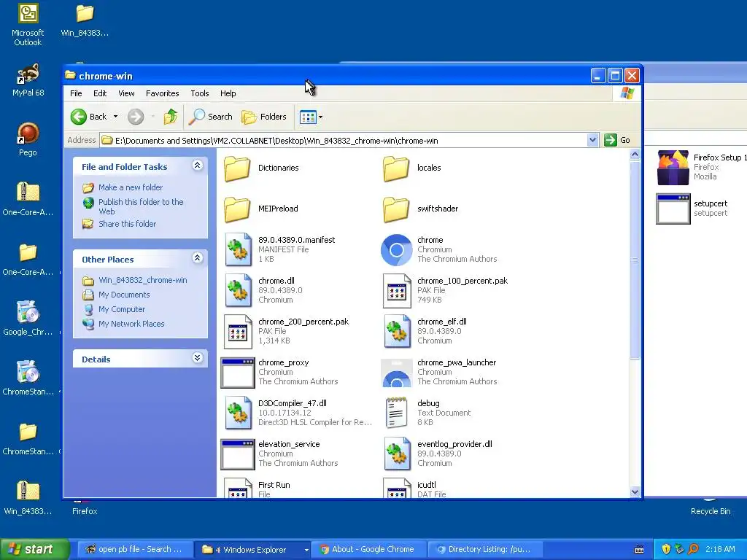Open My Documents link

click(x=124, y=295)
